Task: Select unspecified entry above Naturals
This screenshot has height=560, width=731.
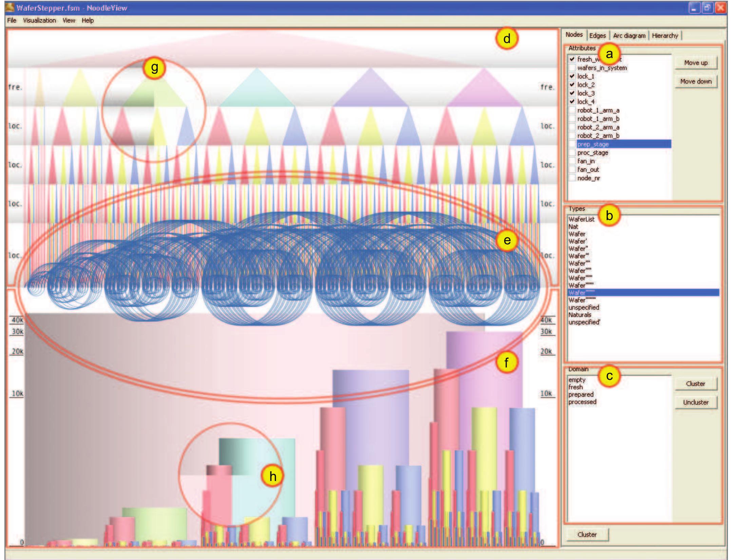Action: tap(584, 307)
